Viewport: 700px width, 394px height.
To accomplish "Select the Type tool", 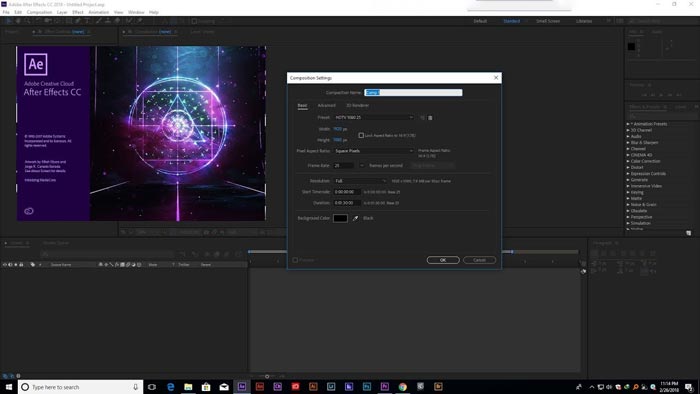I will [88, 21].
